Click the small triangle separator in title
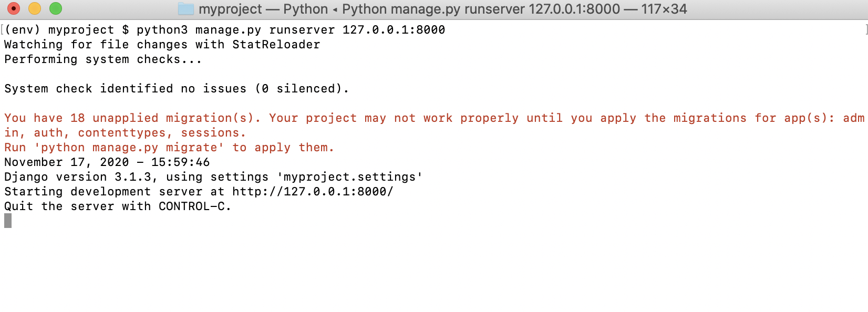Screen dimensions: 868x312 pos(335,9)
